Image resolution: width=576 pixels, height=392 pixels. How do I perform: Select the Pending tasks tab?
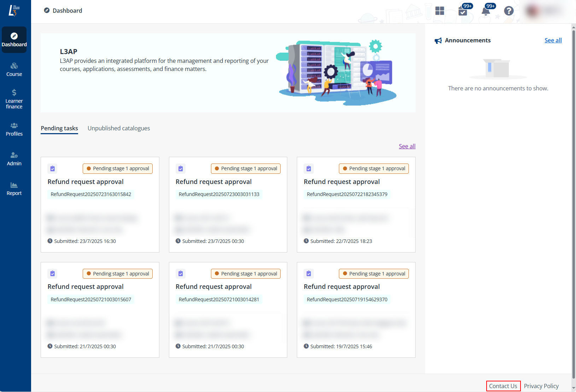(59, 128)
